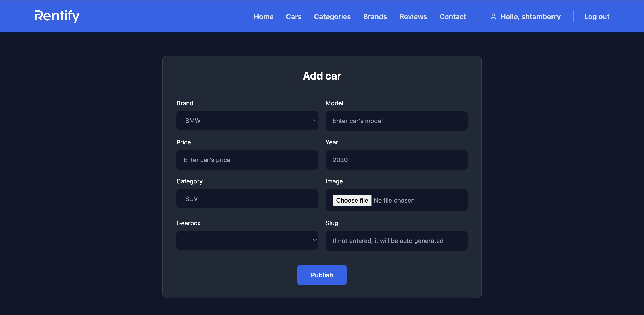
Task: Visit the Reviews page
Action: tap(413, 16)
